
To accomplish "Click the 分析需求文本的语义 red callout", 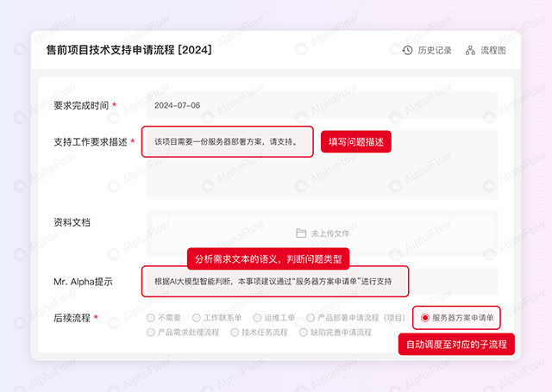I will tap(268, 258).
